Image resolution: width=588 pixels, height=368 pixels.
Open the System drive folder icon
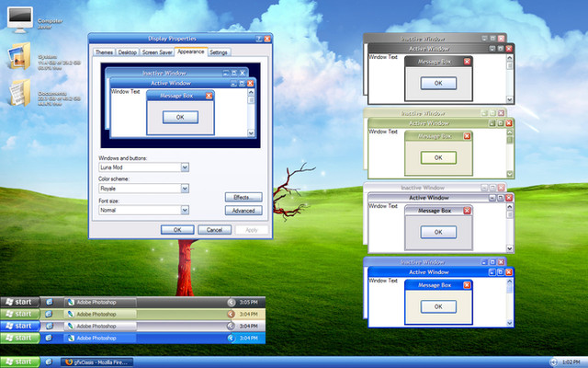[x=20, y=56]
